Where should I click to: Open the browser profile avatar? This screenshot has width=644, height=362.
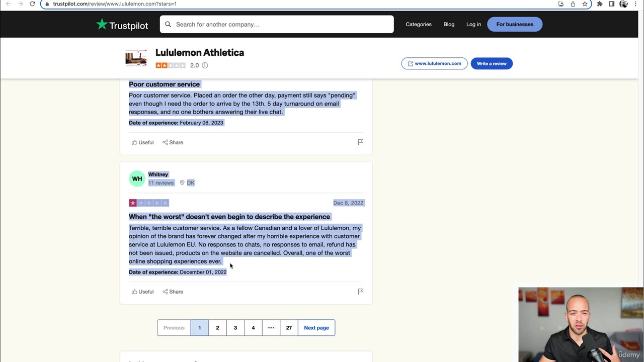(x=624, y=4)
